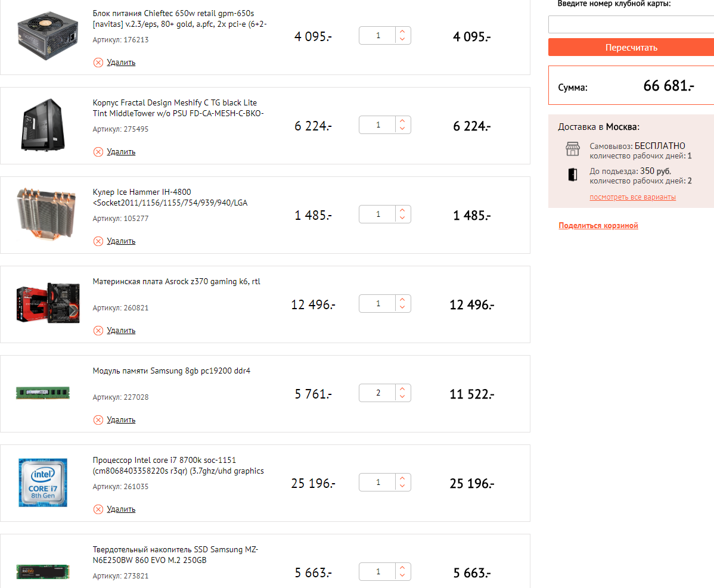Viewport: 714px width, 588px height.
Task: Click the club card number input field
Action: [631, 24]
